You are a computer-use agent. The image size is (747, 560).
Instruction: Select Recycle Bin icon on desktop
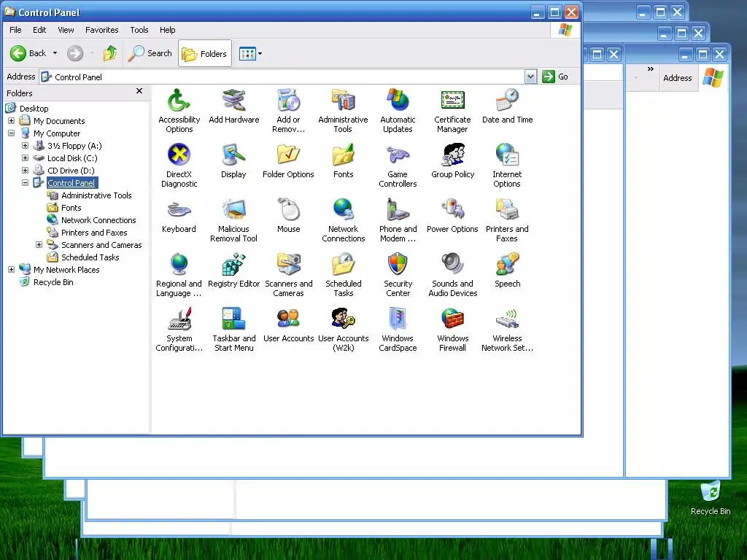click(711, 497)
